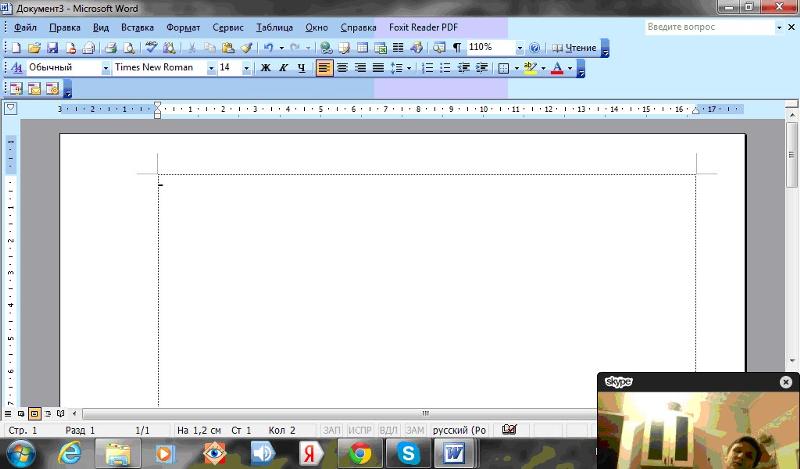
Task: Apply the red font color
Action: tap(557, 67)
